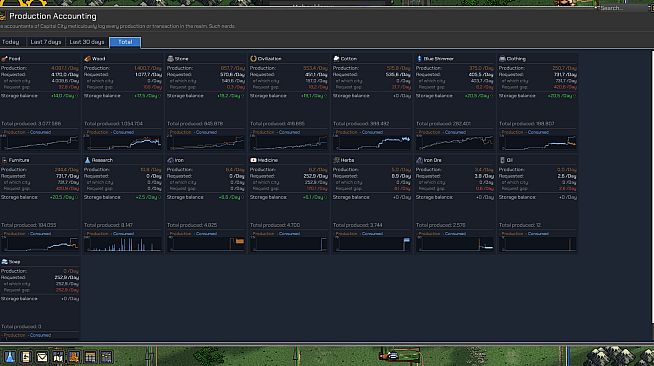
Task: Open the scroll document icon in bottom bar
Action: [x=26, y=357]
